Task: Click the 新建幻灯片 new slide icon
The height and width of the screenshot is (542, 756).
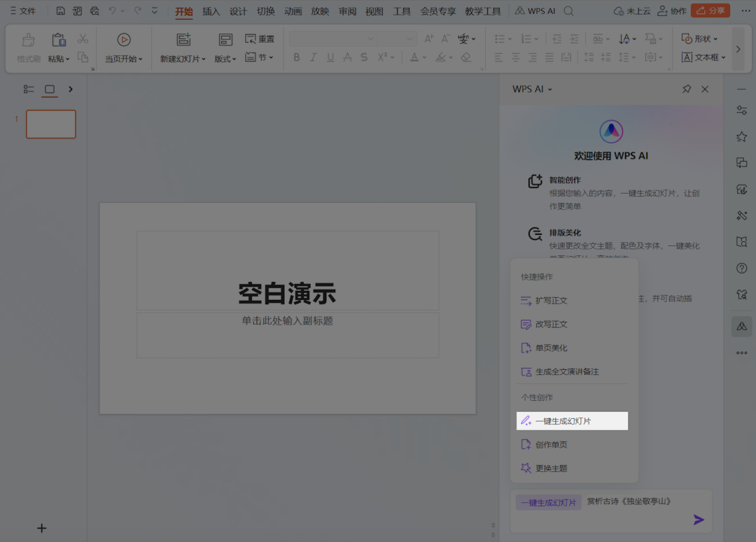Action: coord(183,38)
